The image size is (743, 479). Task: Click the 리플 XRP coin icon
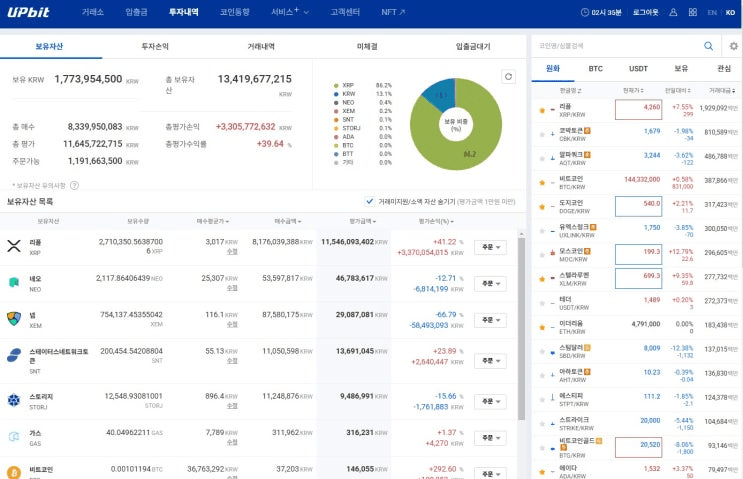(x=14, y=246)
